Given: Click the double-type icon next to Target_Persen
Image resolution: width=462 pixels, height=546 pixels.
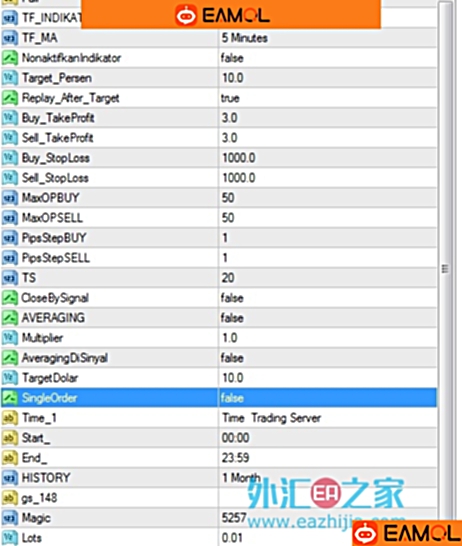Looking at the screenshot, I should (x=9, y=78).
